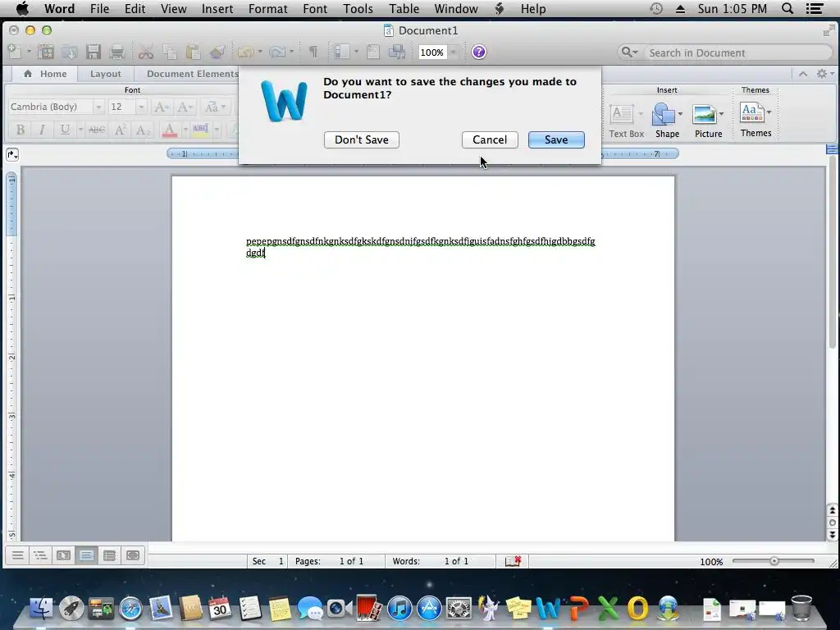Switch to Print Layout view icon

tap(86, 555)
